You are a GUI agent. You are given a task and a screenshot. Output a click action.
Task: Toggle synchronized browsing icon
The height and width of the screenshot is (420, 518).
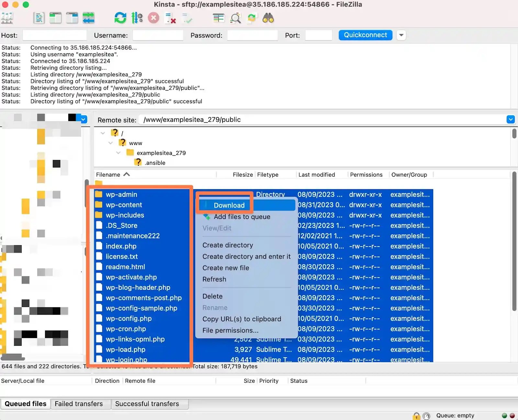pyautogui.click(x=252, y=18)
